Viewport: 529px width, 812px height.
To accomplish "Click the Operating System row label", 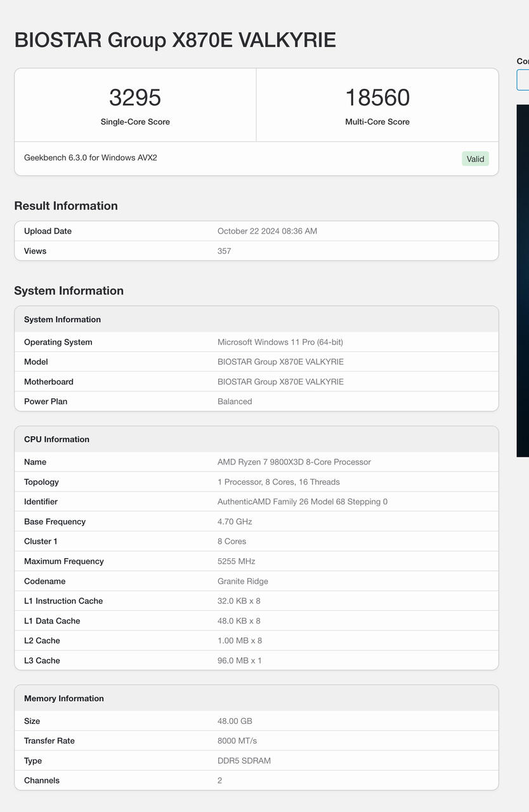I will point(58,342).
